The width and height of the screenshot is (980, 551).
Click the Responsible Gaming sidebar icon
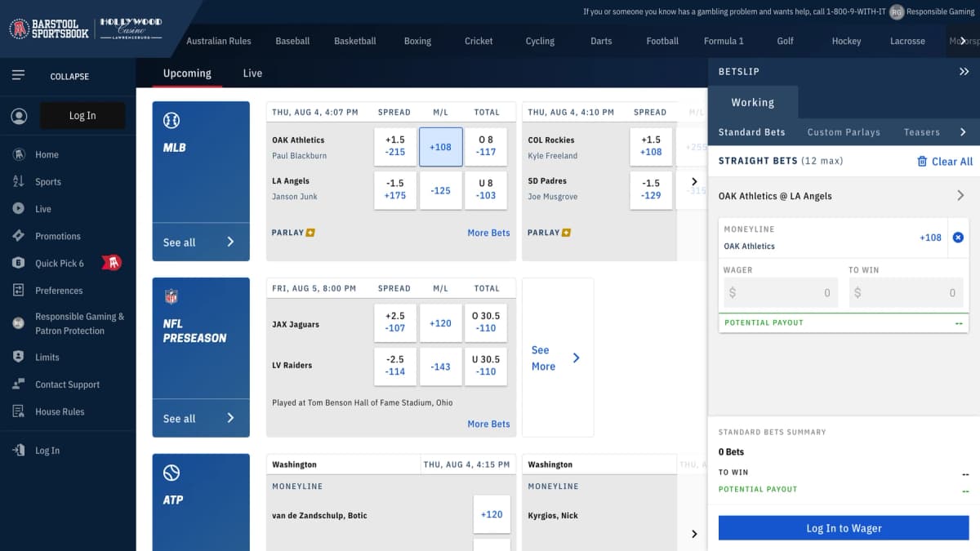coord(18,323)
